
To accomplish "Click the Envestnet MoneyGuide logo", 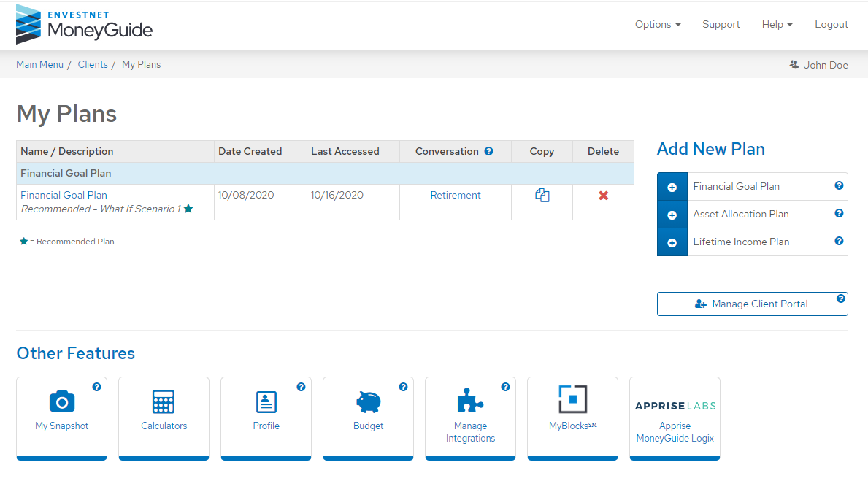I will [84, 24].
